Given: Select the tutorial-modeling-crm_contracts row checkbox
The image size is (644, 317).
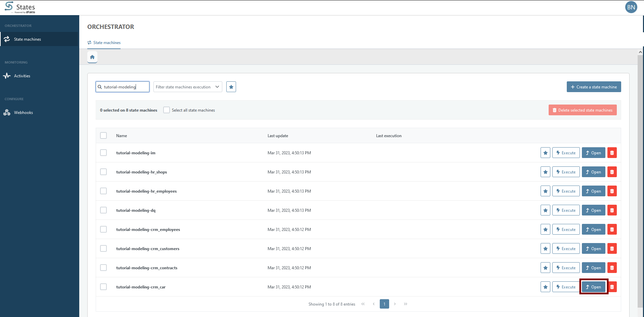Looking at the screenshot, I should click(103, 268).
